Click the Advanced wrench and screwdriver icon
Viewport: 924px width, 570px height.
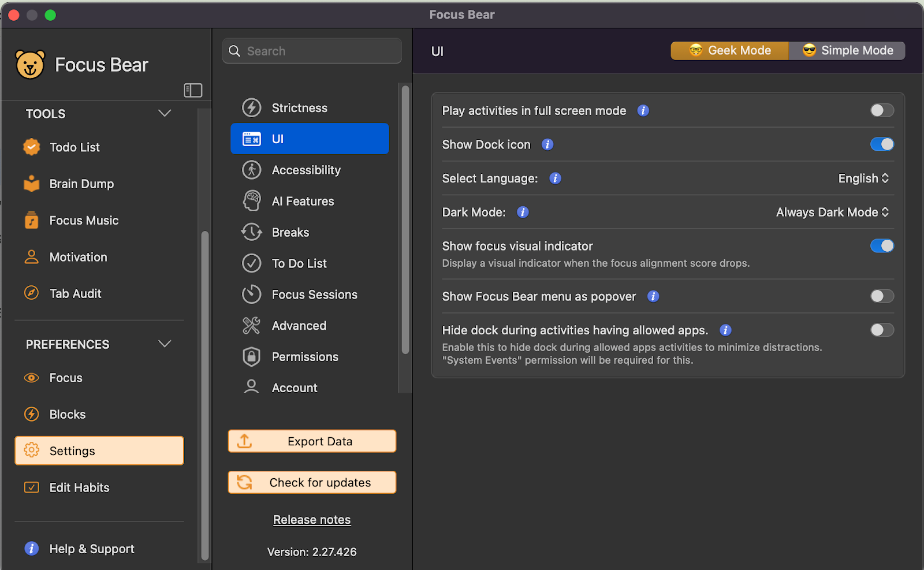pos(251,326)
